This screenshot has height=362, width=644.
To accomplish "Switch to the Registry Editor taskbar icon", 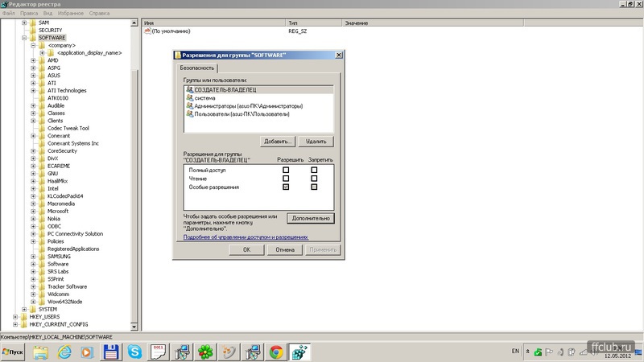I will click(x=299, y=352).
